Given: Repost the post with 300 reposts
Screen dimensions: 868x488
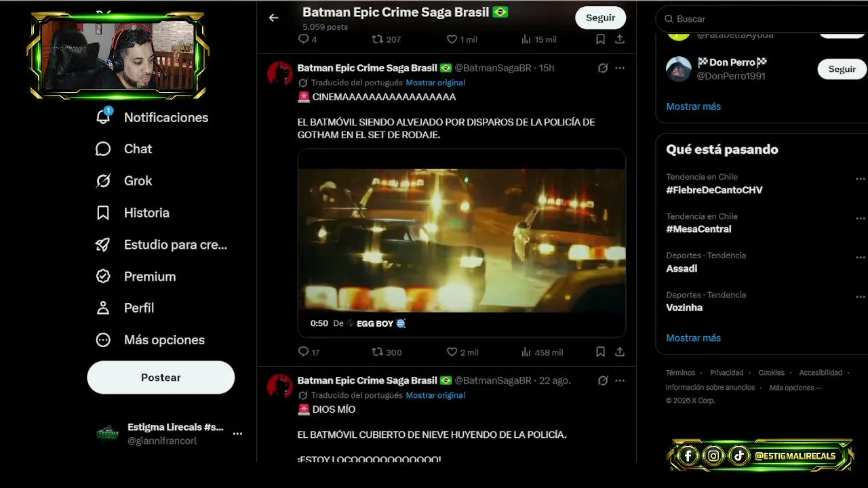Looking at the screenshot, I should point(377,352).
